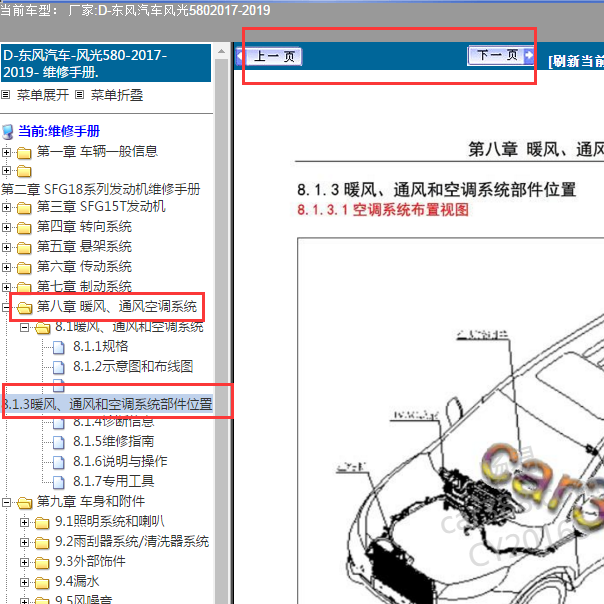Click the folder icon of 9.3外部饰件

point(42,562)
